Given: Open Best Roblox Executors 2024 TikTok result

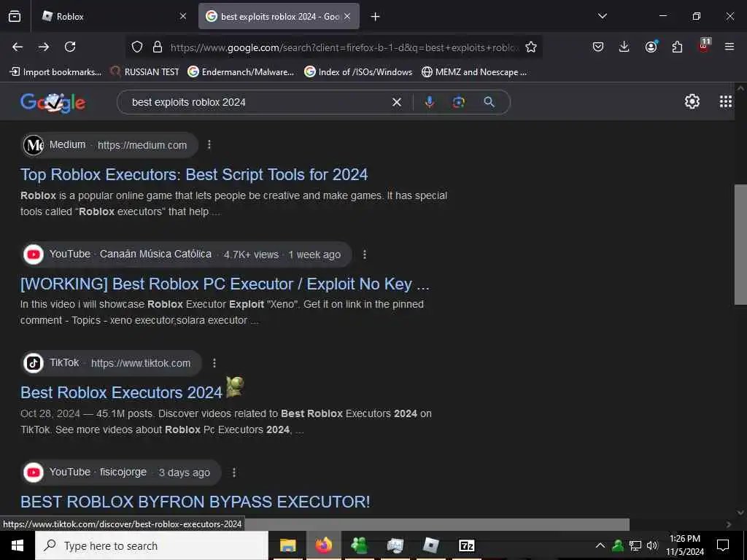Looking at the screenshot, I should (122, 392).
